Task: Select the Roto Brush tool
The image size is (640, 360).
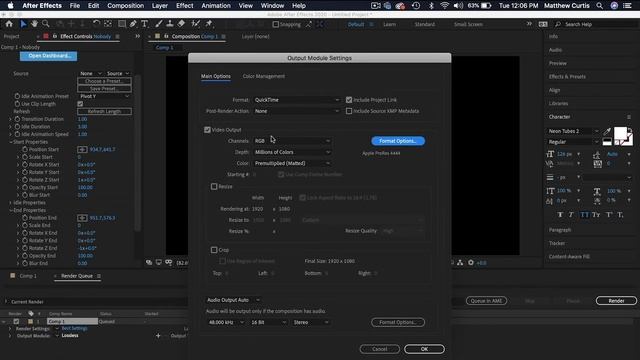Action: 196,24
